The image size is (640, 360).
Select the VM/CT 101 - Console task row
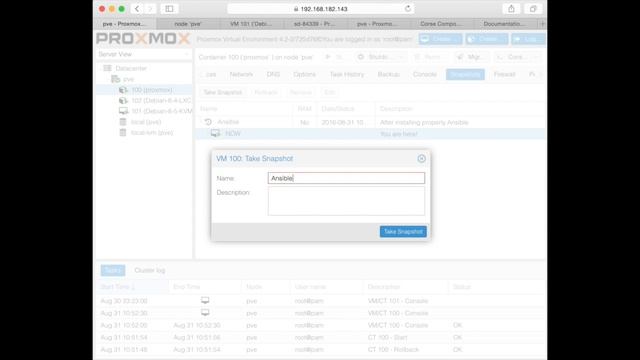(321, 301)
